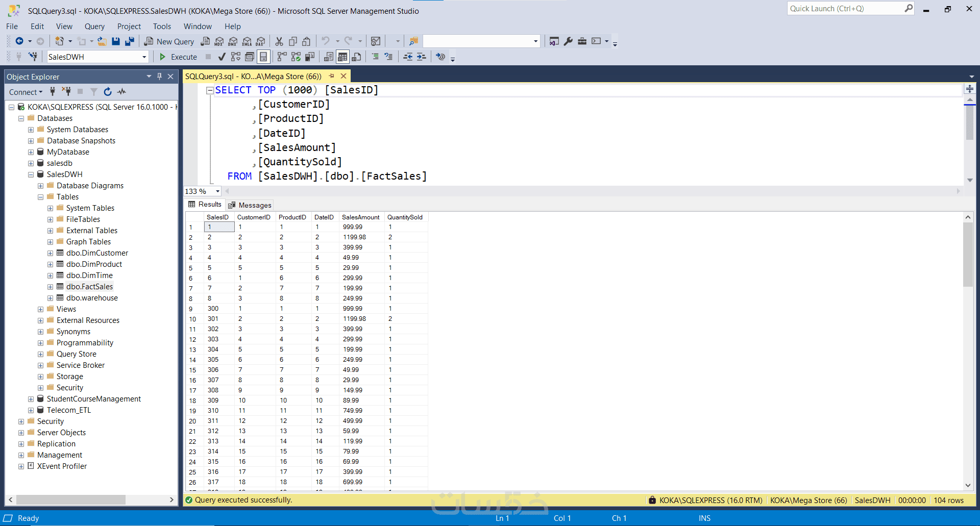980x526 pixels.
Task: Collapse the SalesDWH database node
Action: tap(31, 174)
